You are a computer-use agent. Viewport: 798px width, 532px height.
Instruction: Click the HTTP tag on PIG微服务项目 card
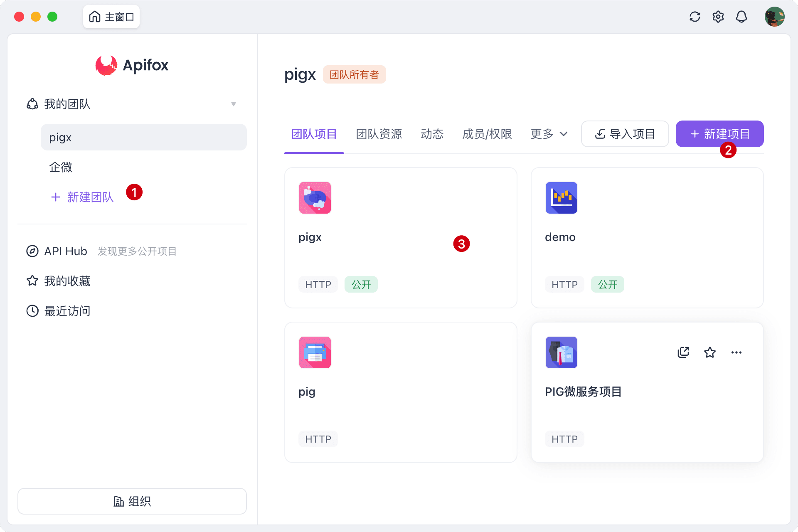tap(565, 439)
